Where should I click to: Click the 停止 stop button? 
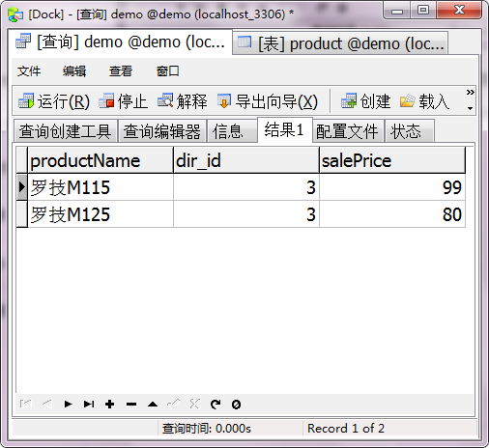click(x=123, y=101)
